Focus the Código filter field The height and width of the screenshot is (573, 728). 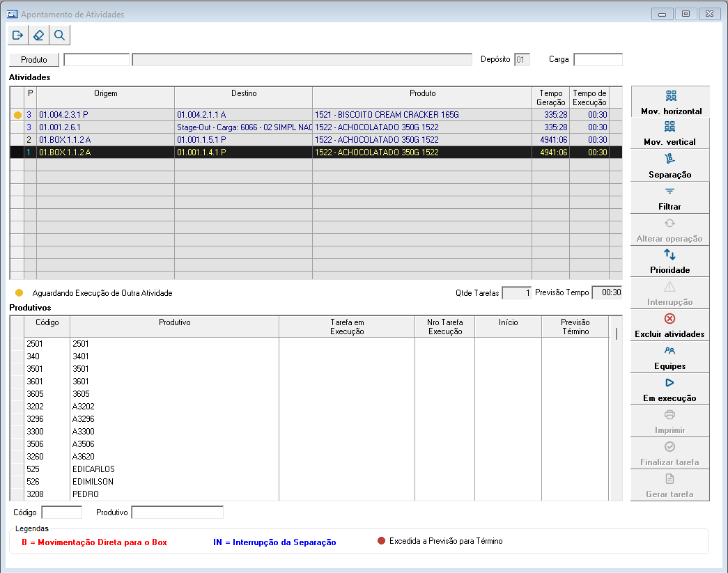(x=62, y=512)
